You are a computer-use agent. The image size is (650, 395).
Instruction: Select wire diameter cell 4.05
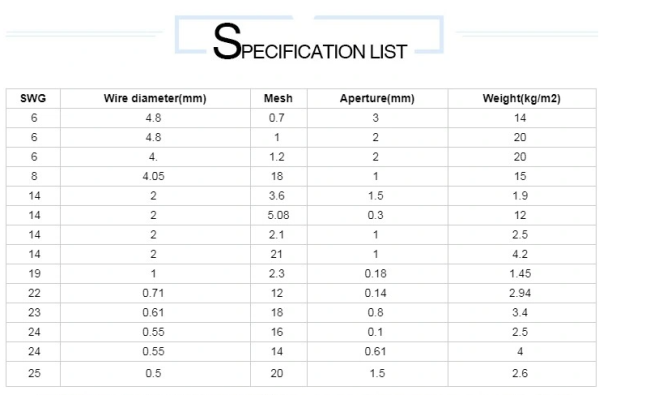click(153, 176)
